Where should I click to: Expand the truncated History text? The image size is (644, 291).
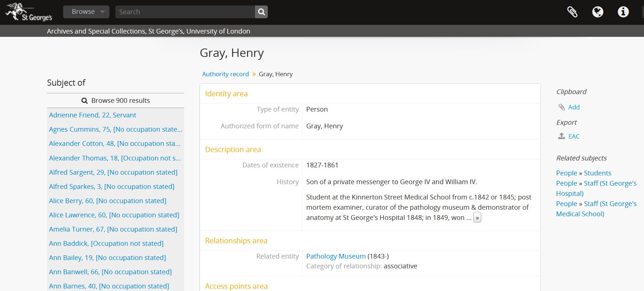(x=477, y=218)
